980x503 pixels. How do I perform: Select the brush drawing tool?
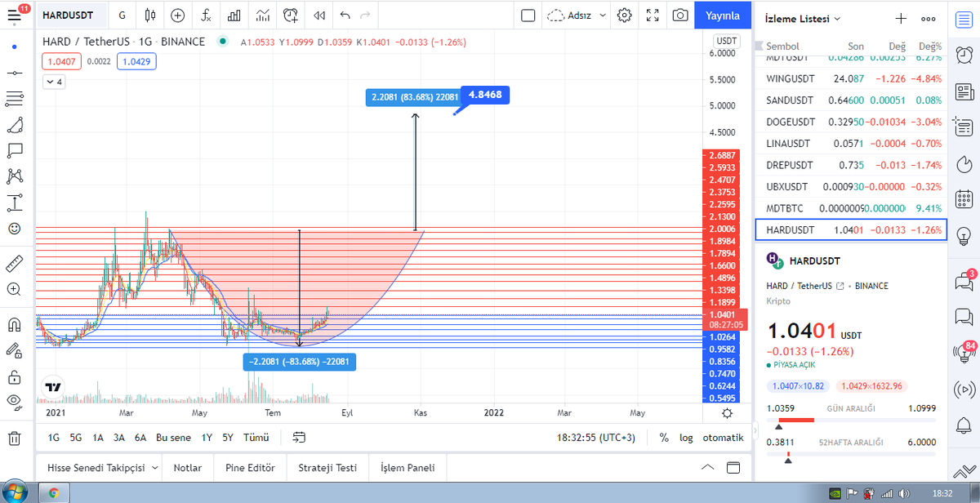point(14,125)
